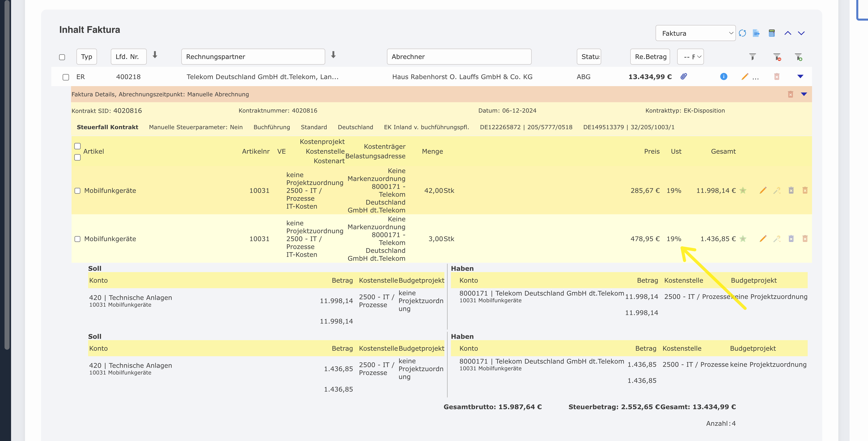Image resolution: width=868 pixels, height=441 pixels.
Task: Click the add filter funnel icon
Action: tap(798, 57)
